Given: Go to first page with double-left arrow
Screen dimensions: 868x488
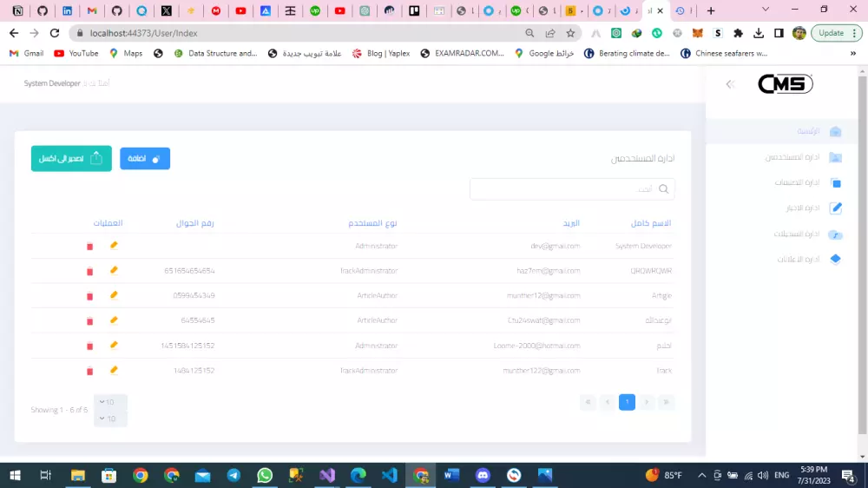Looking at the screenshot, I should (x=588, y=401).
